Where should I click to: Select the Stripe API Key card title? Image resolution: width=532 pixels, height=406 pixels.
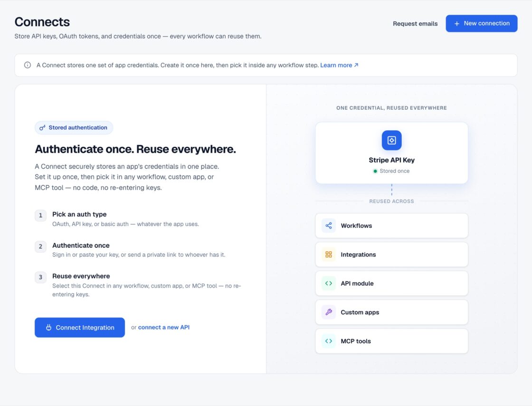(391, 160)
